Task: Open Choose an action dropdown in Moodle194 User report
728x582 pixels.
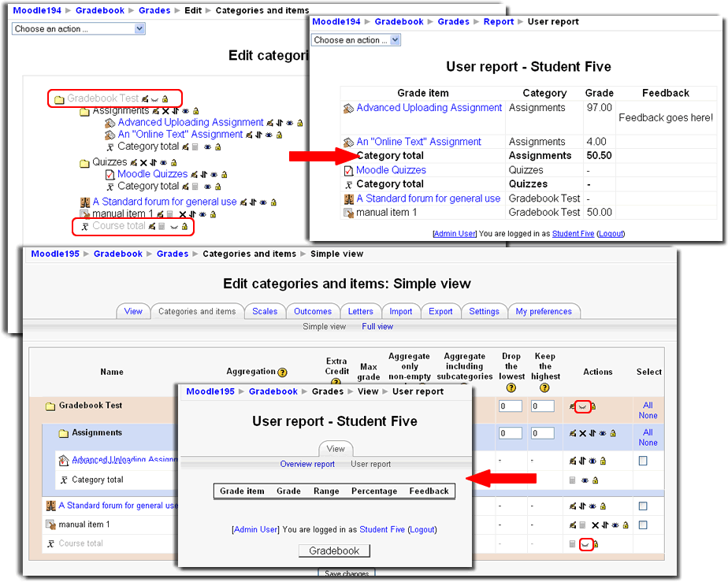Action: click(x=356, y=40)
